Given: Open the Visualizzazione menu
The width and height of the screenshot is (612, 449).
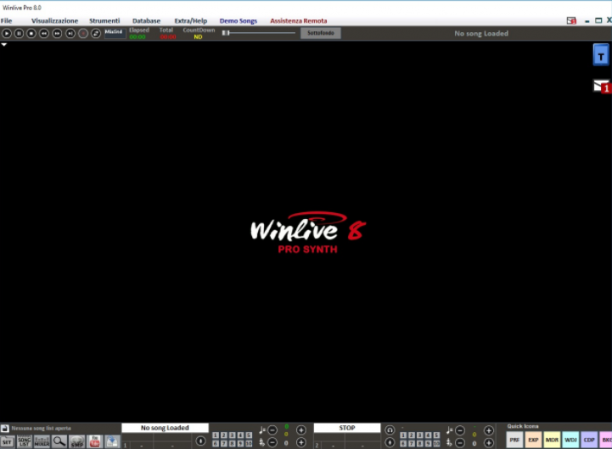Looking at the screenshot, I should tap(55, 21).
